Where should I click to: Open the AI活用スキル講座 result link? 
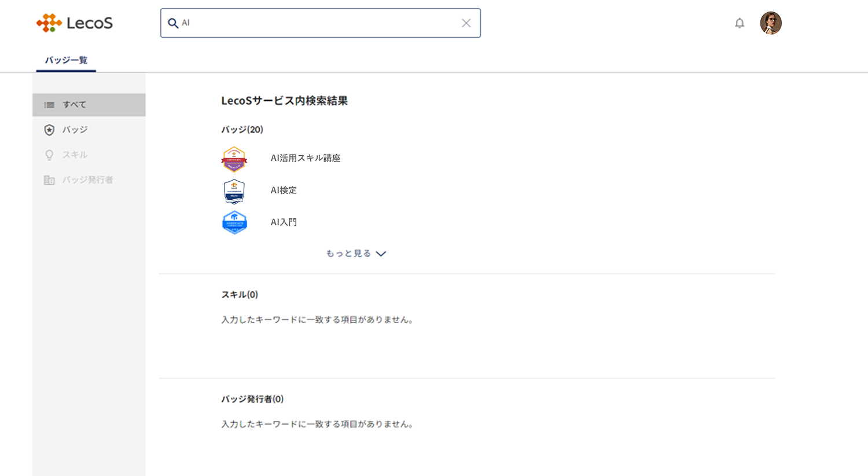(306, 158)
